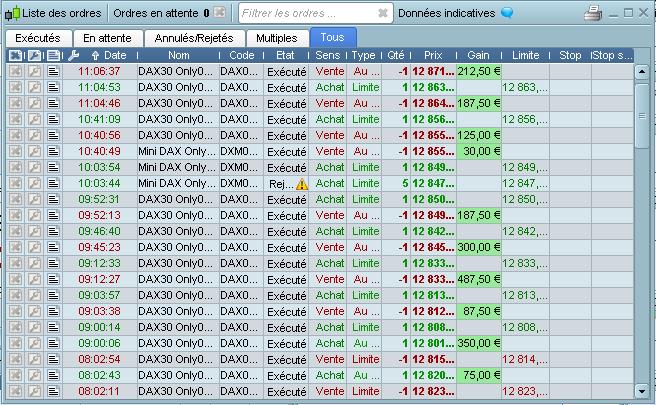The height and width of the screenshot is (405, 656).
Task: Open the indicative data speech bubble icon
Action: [x=507, y=13]
